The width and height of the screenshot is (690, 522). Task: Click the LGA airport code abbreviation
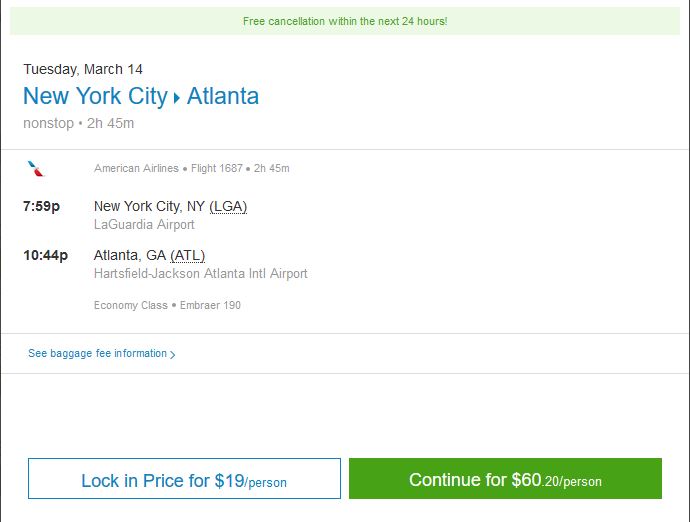coord(228,206)
